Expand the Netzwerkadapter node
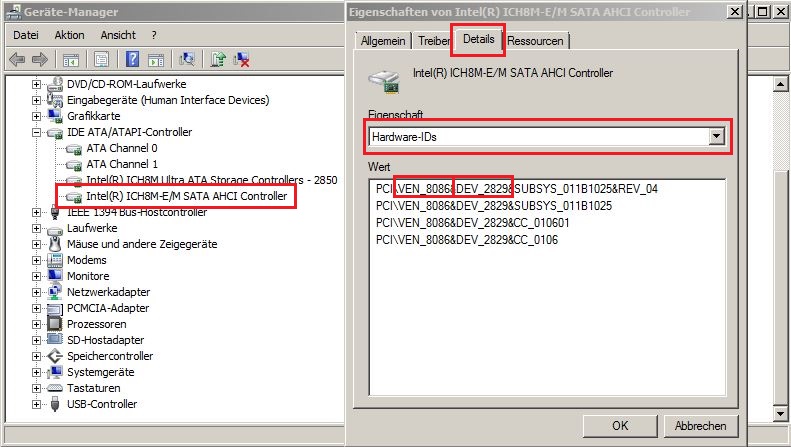Image resolution: width=791 pixels, height=447 pixels. [36, 292]
